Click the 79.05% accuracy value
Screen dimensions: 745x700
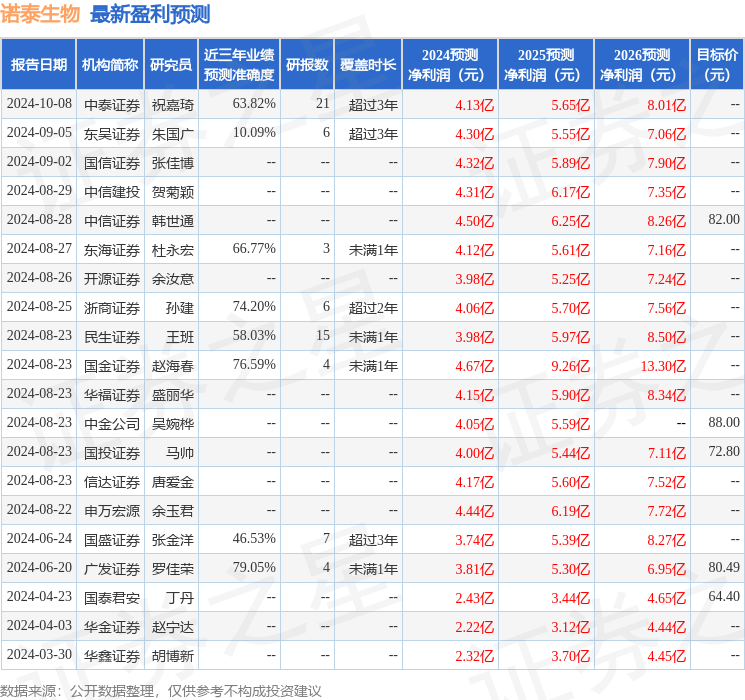click(254, 567)
